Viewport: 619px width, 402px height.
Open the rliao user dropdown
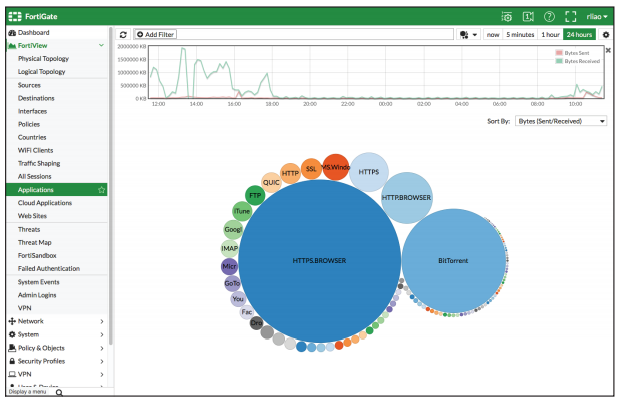coord(596,16)
